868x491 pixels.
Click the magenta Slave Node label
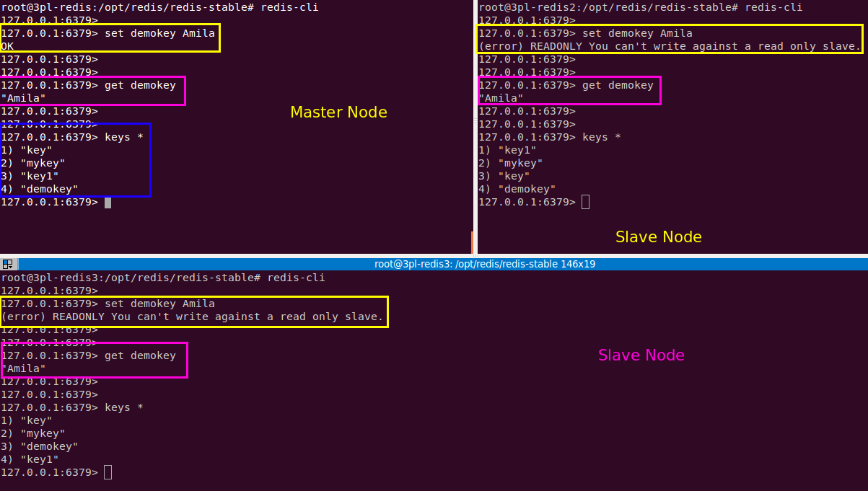pyautogui.click(x=641, y=355)
